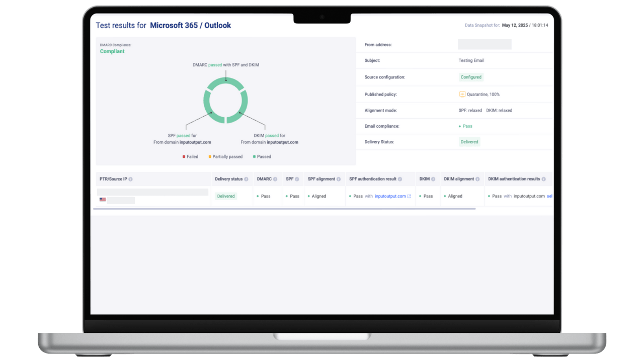Screen dimensions: 644x362
Task: Click the DMARC passed with SPF and DKIM label
Action: (x=226, y=65)
